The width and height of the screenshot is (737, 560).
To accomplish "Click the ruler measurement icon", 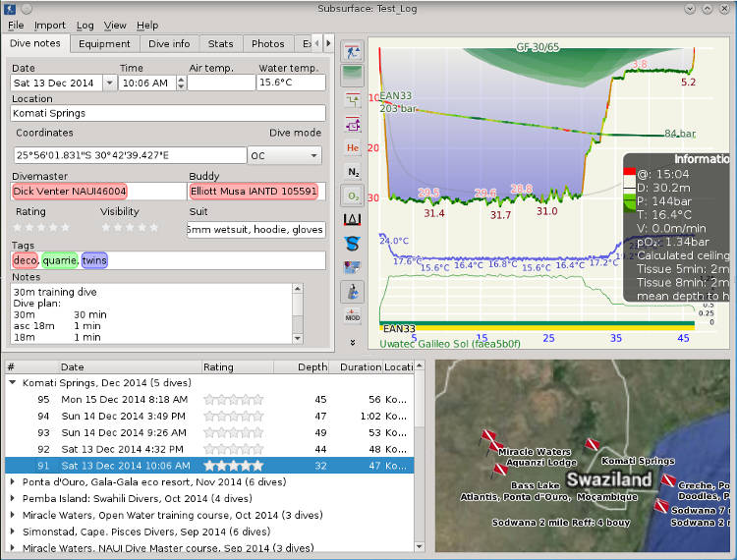I will [x=352, y=219].
